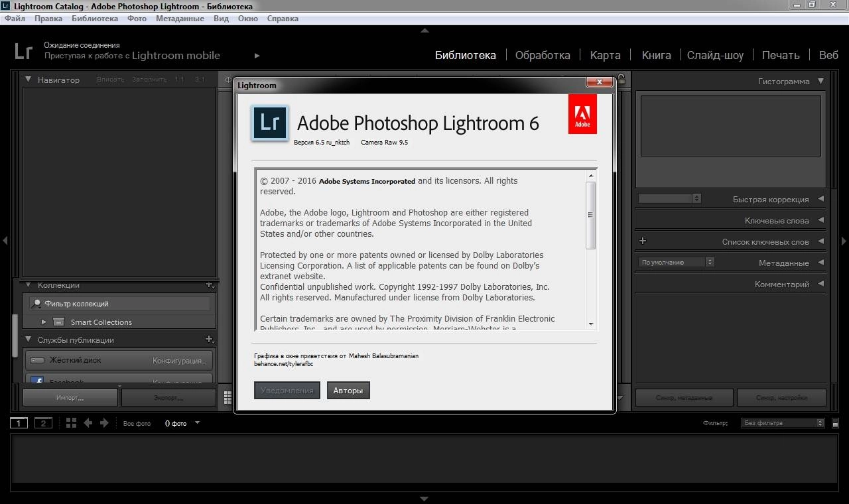Click the Lr logo in the identity plate
This screenshot has height=504, width=849.
pos(25,51)
